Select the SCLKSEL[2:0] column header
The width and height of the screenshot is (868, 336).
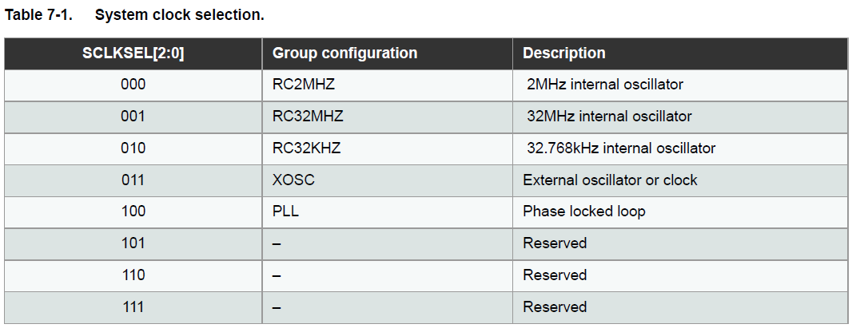coord(133,53)
